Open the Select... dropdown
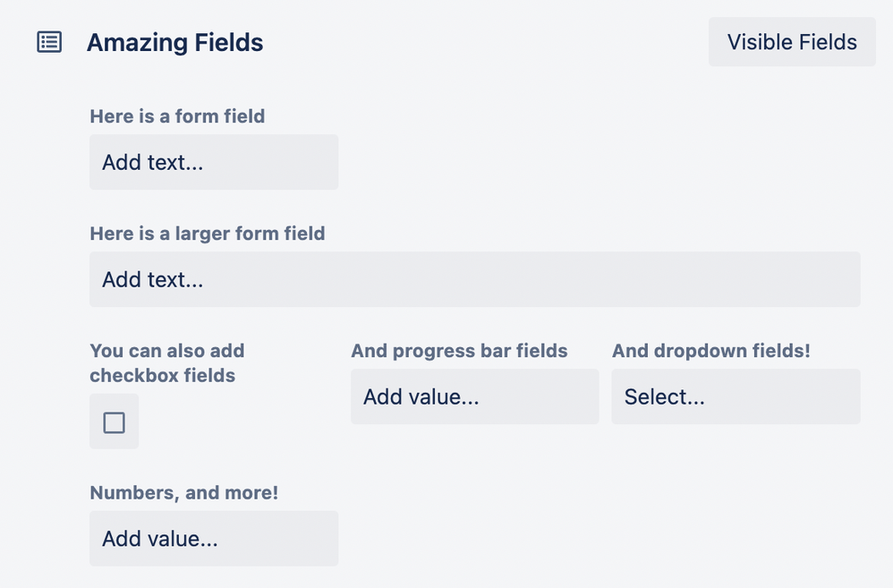The width and height of the screenshot is (893, 588). (x=736, y=396)
